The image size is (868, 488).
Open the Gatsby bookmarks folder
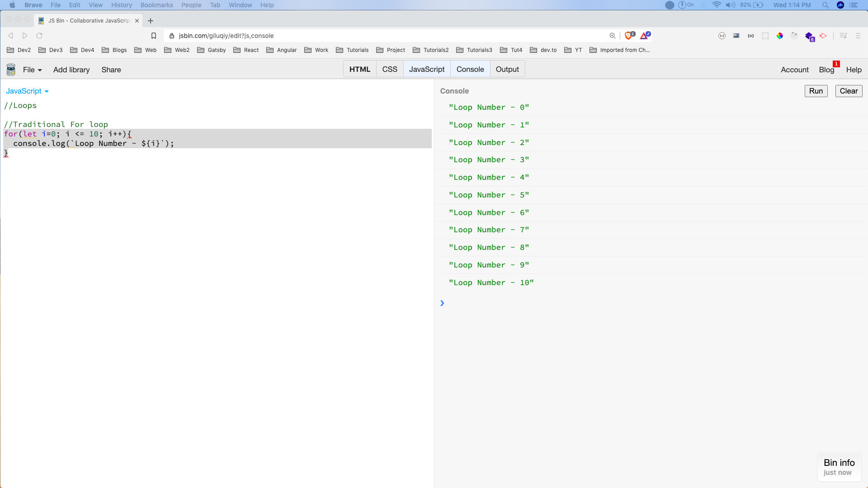211,50
